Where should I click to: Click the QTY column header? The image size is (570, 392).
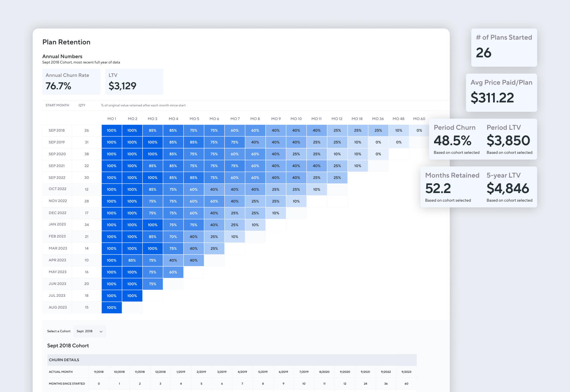[82, 105]
